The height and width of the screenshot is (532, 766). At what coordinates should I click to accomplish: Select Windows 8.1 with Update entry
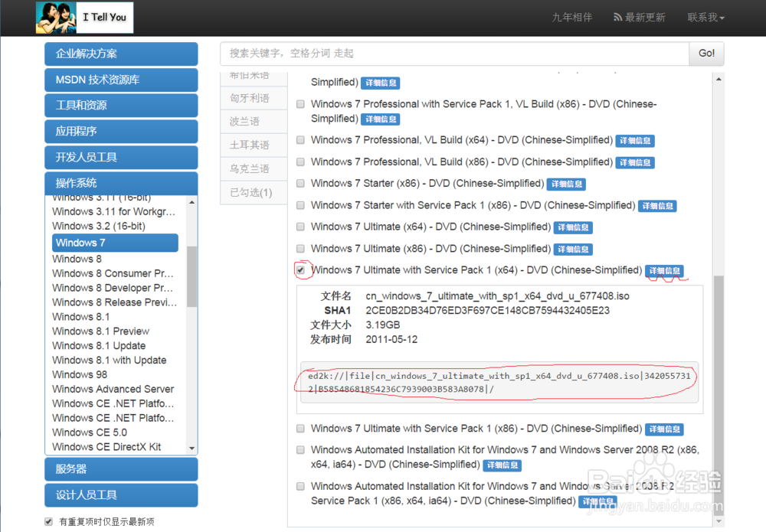tap(109, 361)
